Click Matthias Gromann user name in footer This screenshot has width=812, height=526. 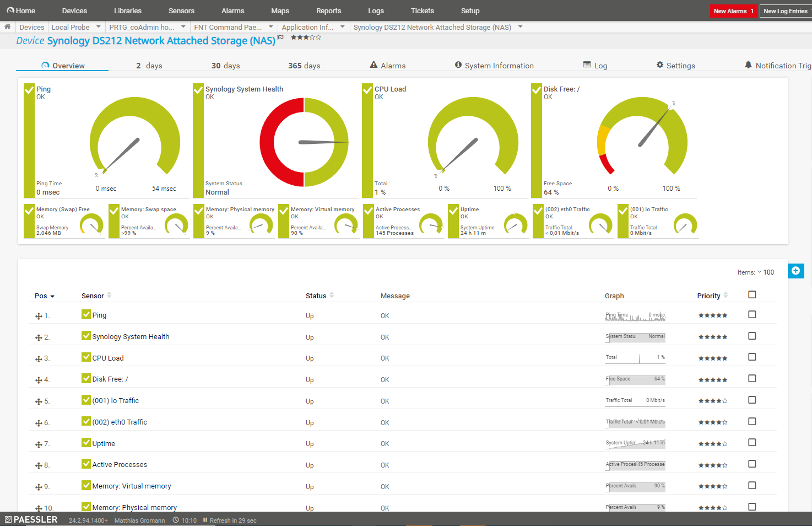coord(139,520)
